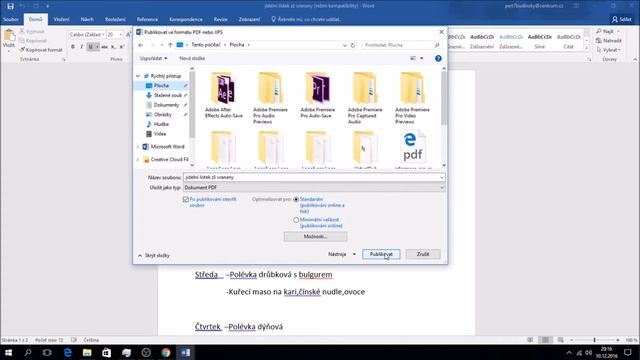Click Nová složka button
Image resolution: width=640 pixels, height=360 pixels.
[192, 58]
